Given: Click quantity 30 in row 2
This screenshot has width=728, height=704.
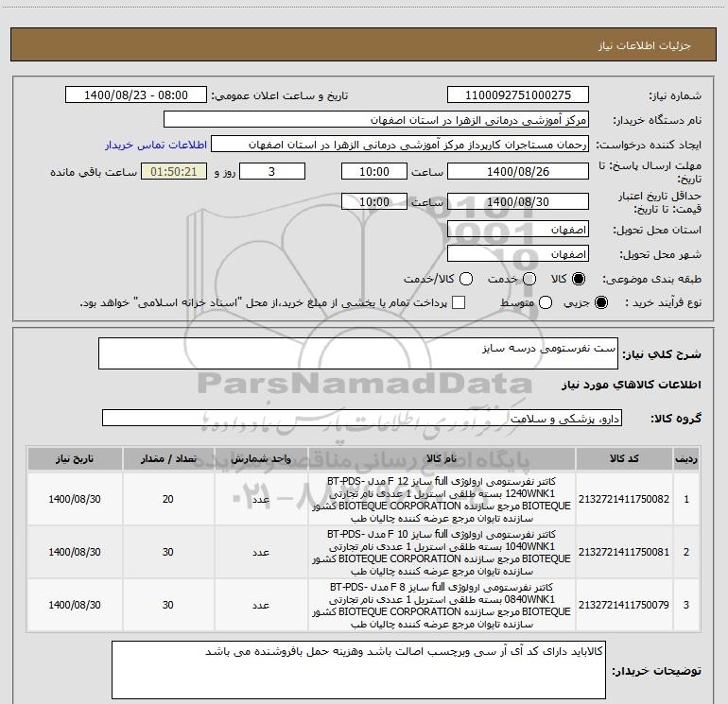Looking at the screenshot, I should pos(168,552).
